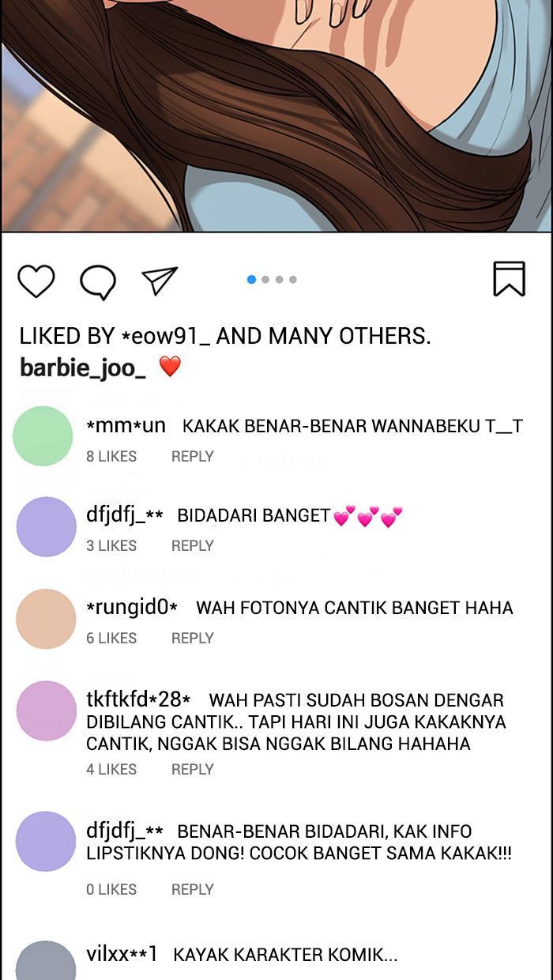Open *rungid0* username link
This screenshot has width=553, height=980.
coord(132,608)
